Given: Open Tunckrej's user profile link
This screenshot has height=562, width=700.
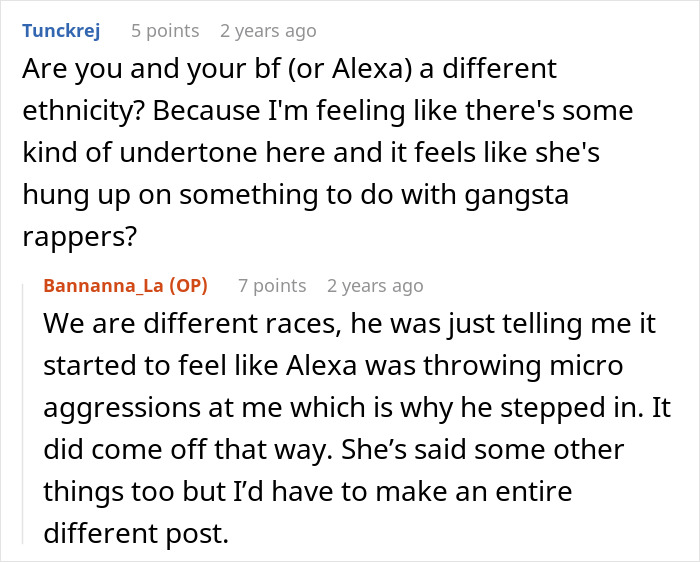Looking at the screenshot, I should pyautogui.click(x=60, y=31).
